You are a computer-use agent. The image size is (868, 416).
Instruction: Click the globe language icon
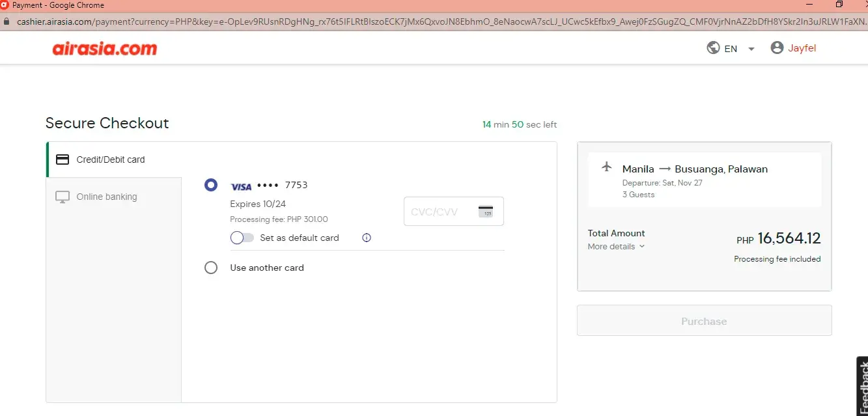713,48
